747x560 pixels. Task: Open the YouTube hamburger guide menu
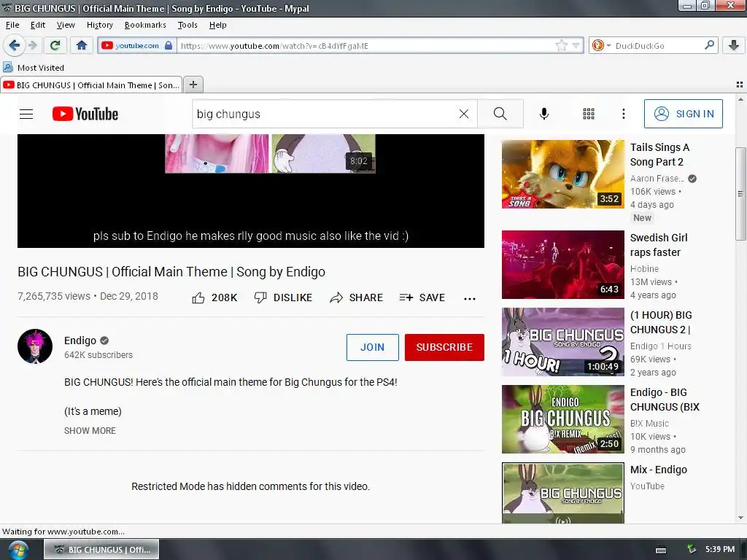point(26,114)
